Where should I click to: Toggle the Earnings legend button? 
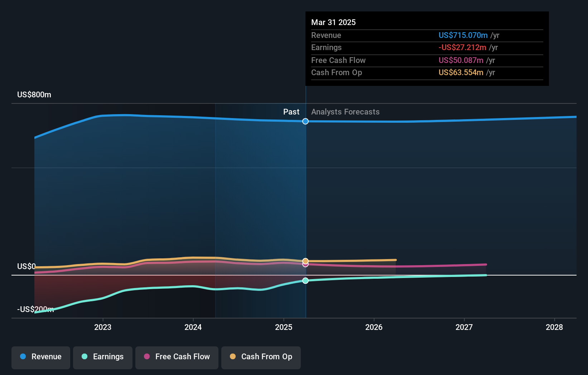point(103,357)
